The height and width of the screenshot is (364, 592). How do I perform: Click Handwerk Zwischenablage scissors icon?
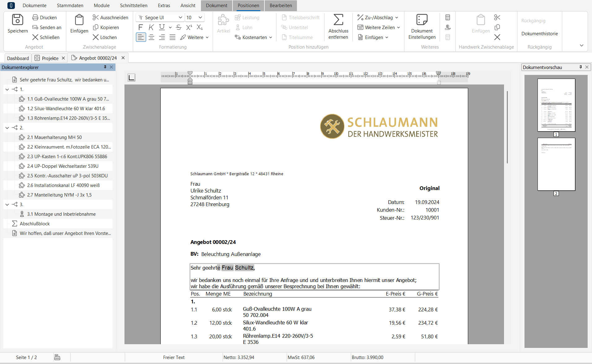pyautogui.click(x=497, y=18)
